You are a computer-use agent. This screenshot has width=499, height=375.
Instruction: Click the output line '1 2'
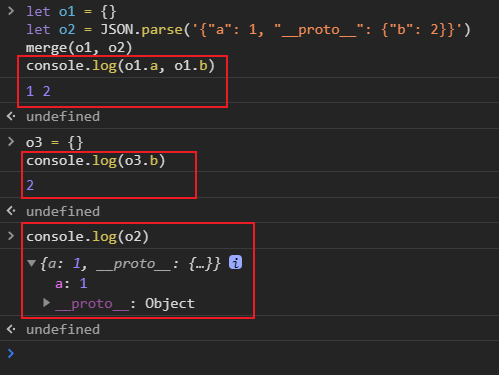[38, 91]
